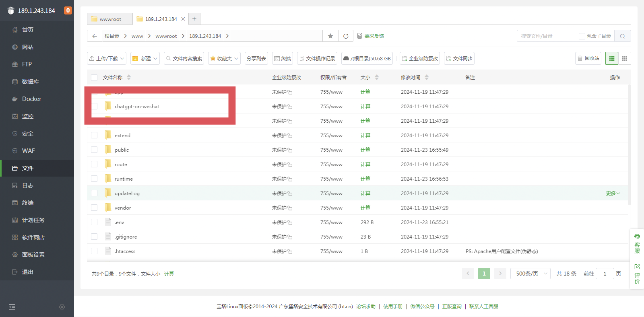Open 首页 in the sidebar
Screen dimensions: 644x317
(37, 30)
